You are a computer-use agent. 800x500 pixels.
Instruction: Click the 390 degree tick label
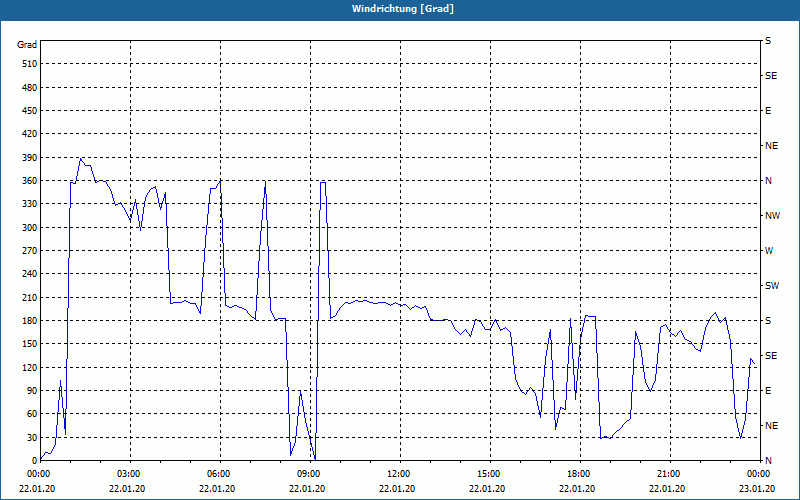pyautogui.click(x=29, y=158)
